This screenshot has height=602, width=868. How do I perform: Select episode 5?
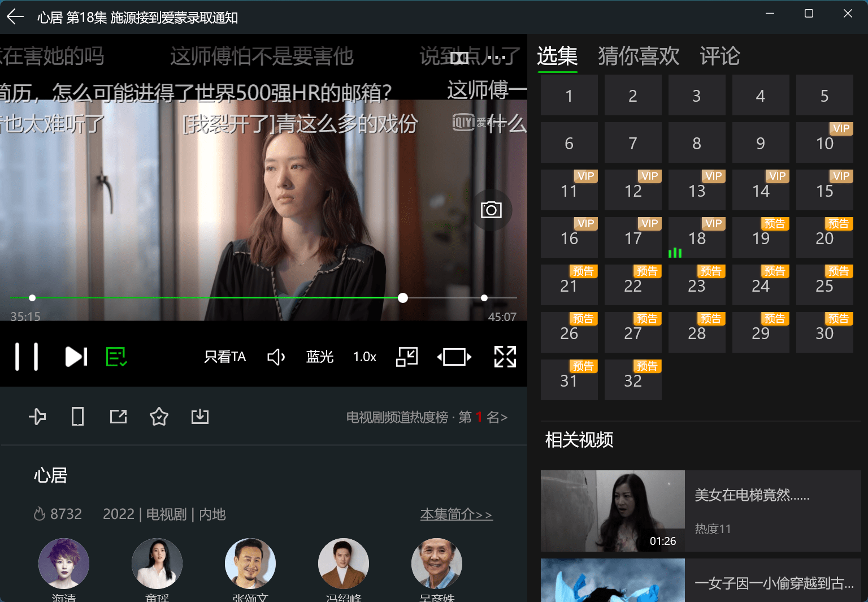[x=824, y=95]
